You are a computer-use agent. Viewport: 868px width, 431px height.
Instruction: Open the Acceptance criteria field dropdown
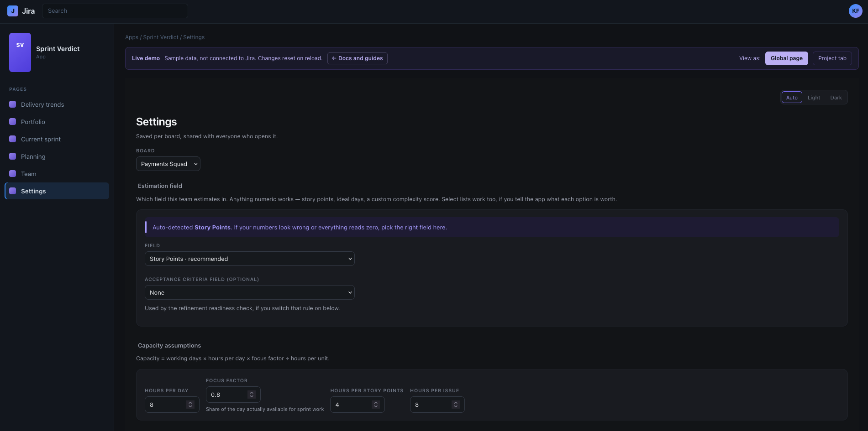[250, 292]
